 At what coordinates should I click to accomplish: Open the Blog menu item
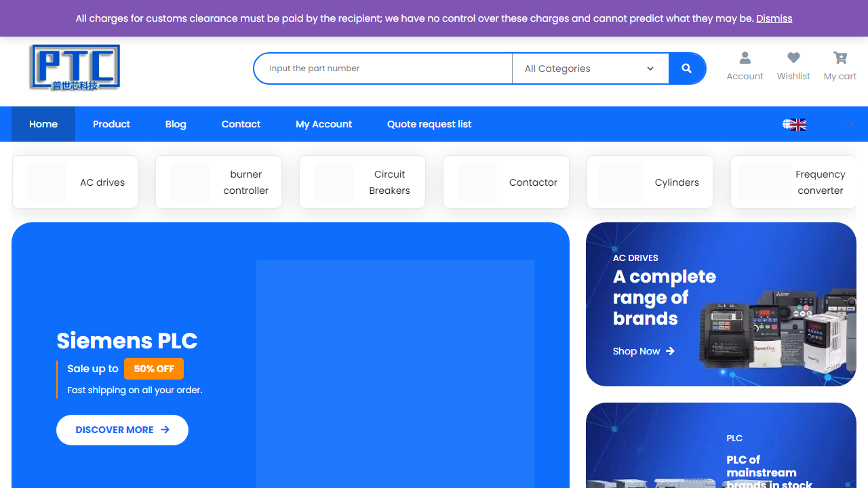(x=176, y=124)
